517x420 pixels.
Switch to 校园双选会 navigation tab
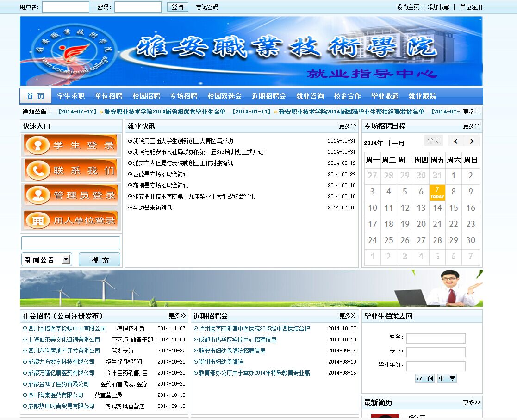(x=224, y=96)
